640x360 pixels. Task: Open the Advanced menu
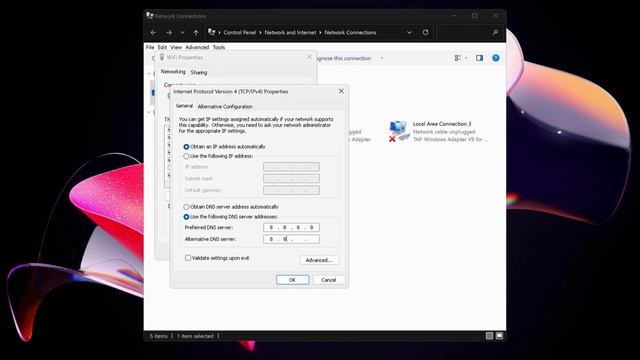[197, 47]
